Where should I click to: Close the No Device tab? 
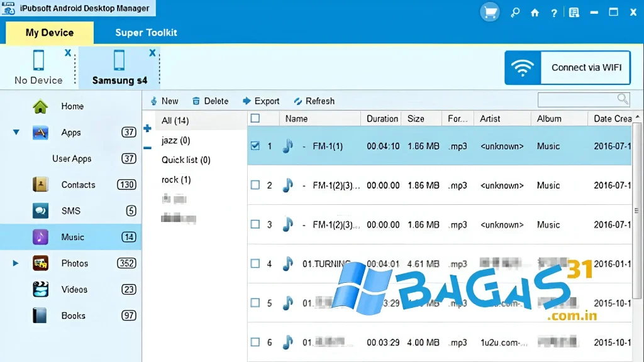68,53
